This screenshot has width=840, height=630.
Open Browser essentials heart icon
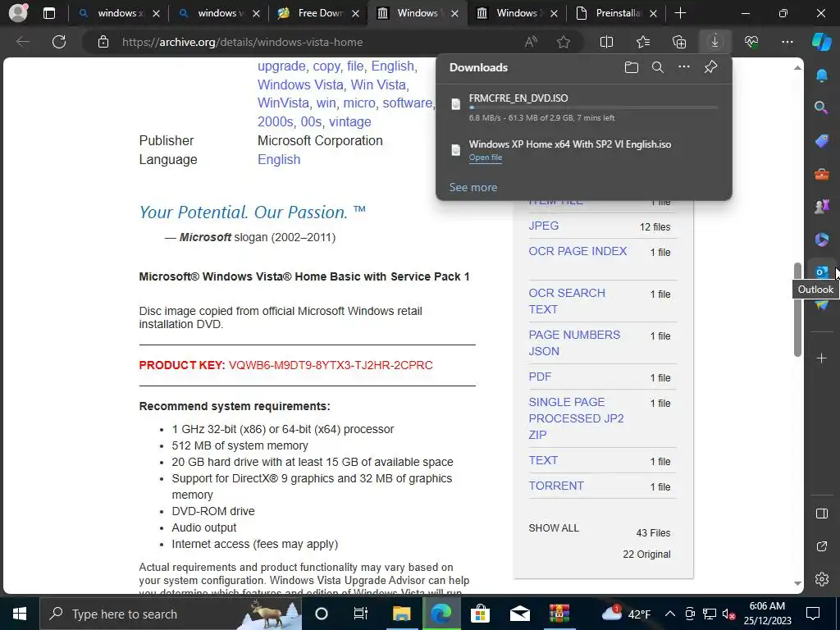click(x=751, y=42)
